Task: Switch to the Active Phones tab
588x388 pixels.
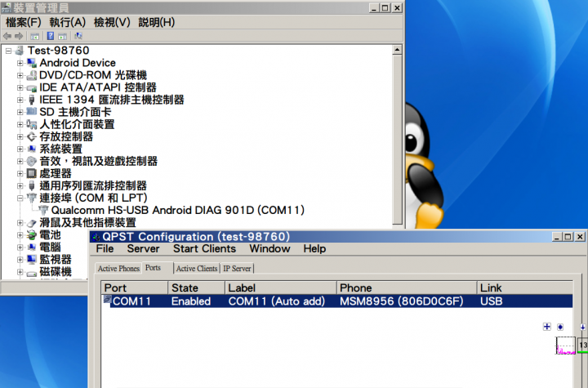Action: [x=118, y=268]
